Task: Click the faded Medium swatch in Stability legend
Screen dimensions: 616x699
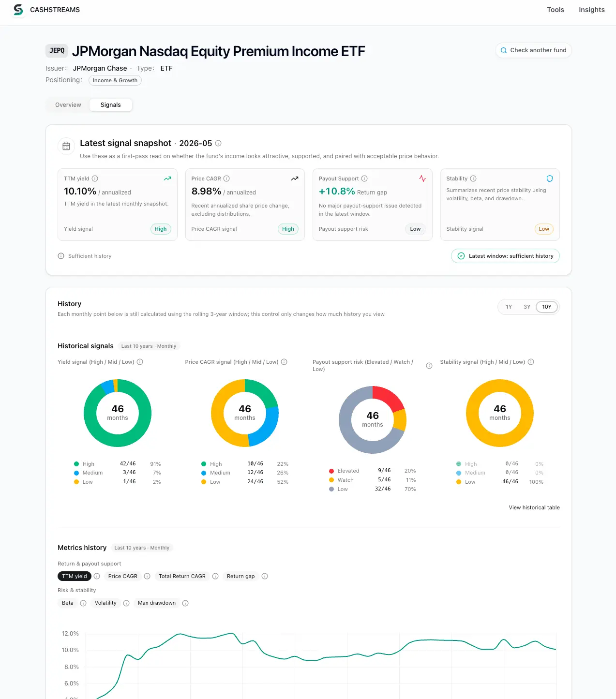Action: click(459, 473)
